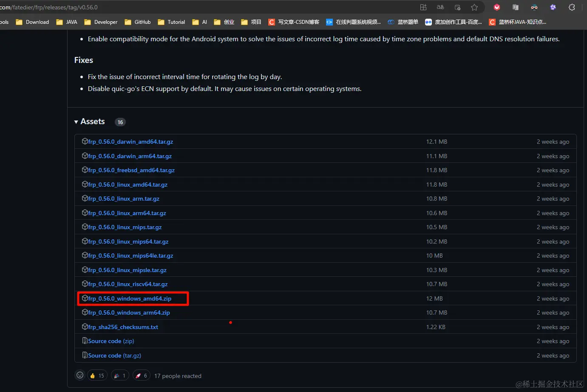Open the red hexagon extension icon
The width and height of the screenshot is (587, 392).
click(497, 7)
